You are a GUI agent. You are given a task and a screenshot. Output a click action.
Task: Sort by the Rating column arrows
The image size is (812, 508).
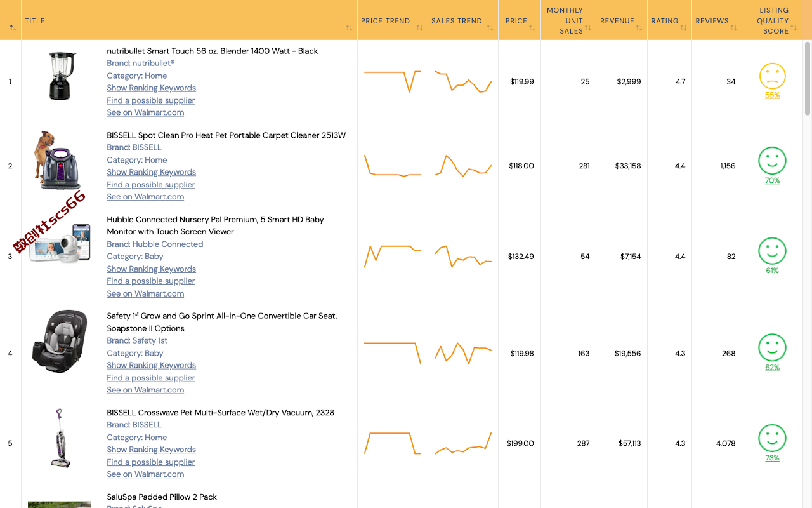(x=684, y=28)
